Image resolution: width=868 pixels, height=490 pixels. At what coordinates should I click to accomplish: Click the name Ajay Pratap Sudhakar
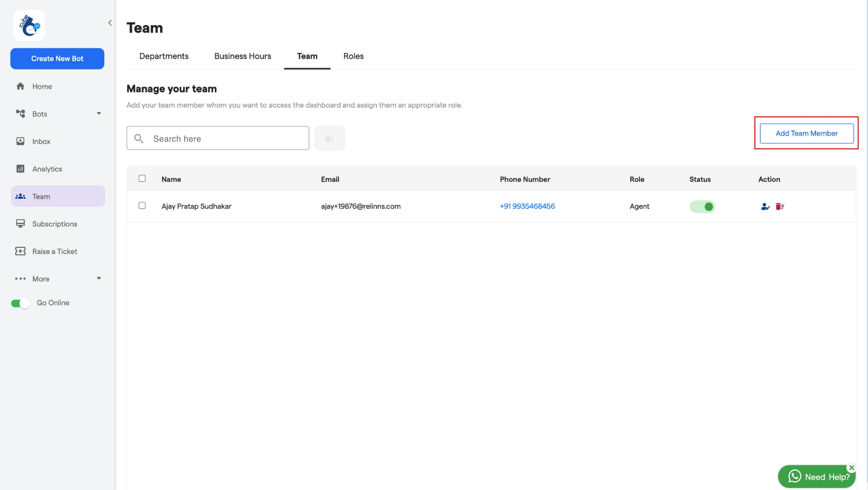[197, 206]
